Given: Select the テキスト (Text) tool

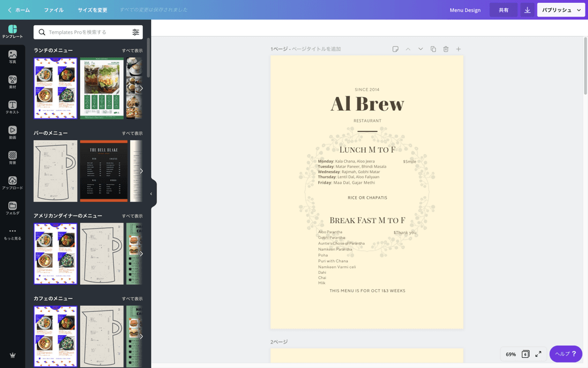Looking at the screenshot, I should [12, 108].
